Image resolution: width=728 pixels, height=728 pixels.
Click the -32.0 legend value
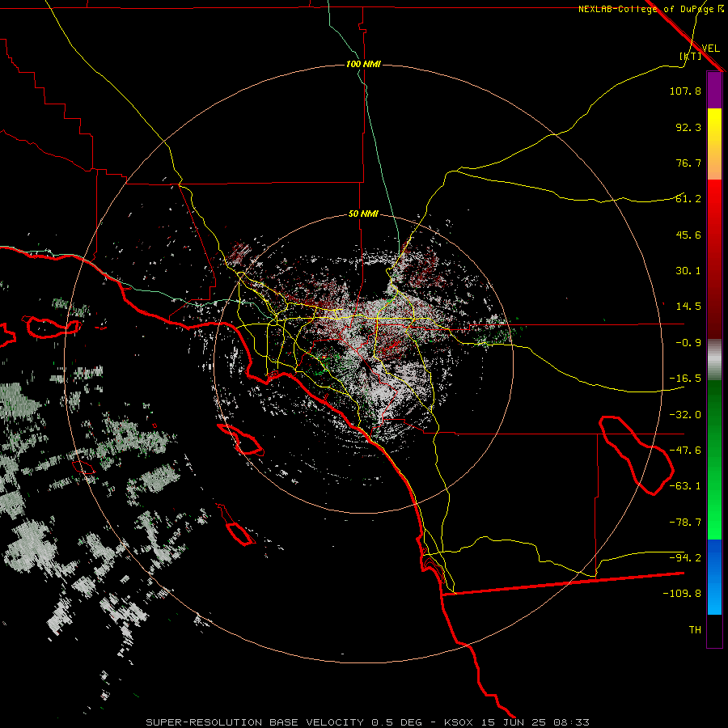pyautogui.click(x=685, y=415)
